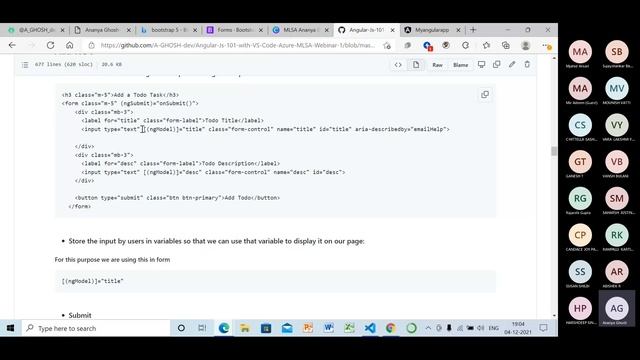Open the ENG language switcher
Screen dimensions: 640x360
point(493,328)
